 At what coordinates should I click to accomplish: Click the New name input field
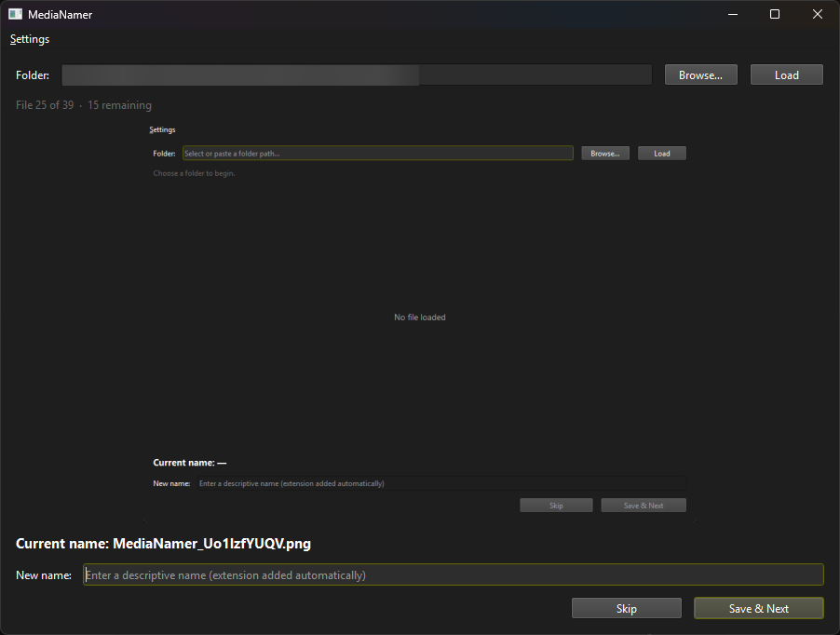pyautogui.click(x=454, y=574)
